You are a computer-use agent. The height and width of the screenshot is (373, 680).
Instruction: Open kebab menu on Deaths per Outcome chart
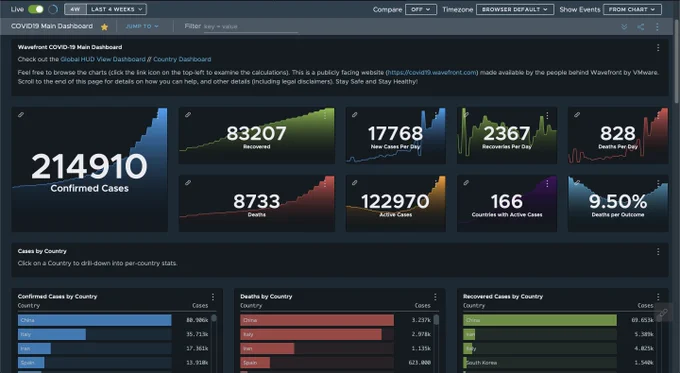(x=658, y=184)
